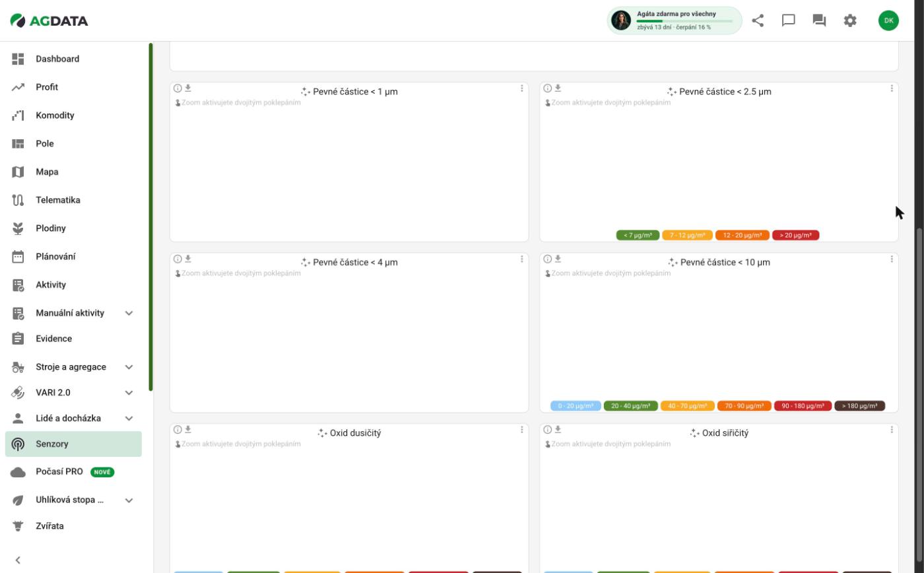
Task: Collapse the sidebar with left chevron
Action: 18,560
